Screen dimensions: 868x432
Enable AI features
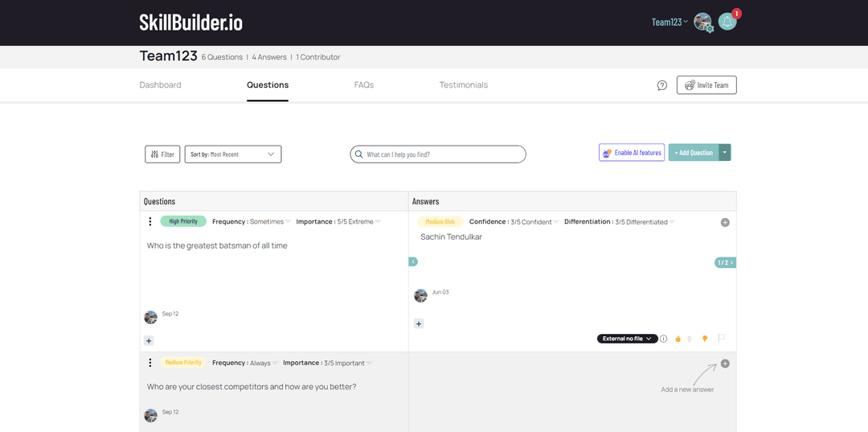tap(631, 153)
